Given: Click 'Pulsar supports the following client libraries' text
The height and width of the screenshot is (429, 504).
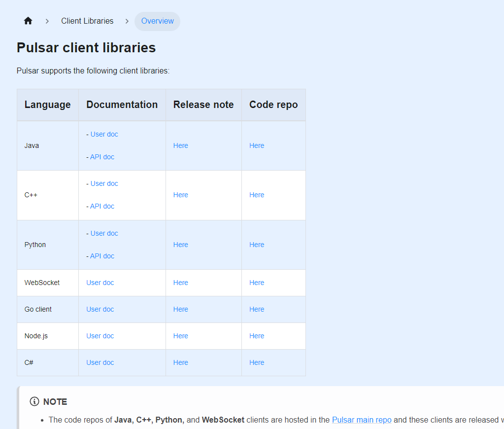Looking at the screenshot, I should (93, 71).
